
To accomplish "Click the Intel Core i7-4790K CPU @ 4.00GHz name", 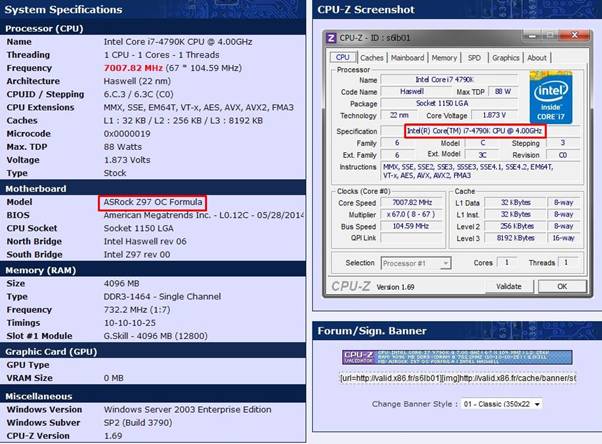I will point(178,42).
